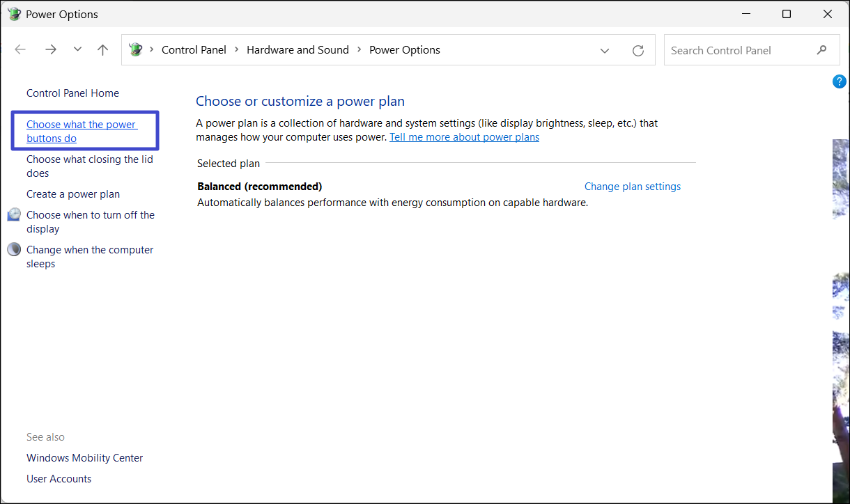The height and width of the screenshot is (504, 850).
Task: Click the monitor icon beside turn off display
Action: [14, 214]
